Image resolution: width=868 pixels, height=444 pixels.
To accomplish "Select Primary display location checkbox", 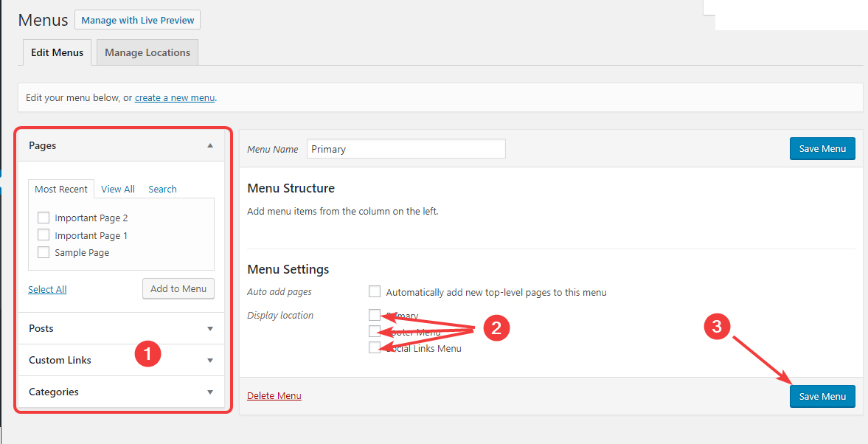I will coord(375,315).
